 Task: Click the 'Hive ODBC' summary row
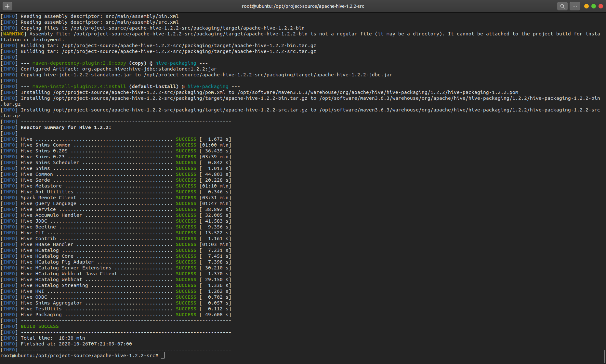tap(116, 297)
